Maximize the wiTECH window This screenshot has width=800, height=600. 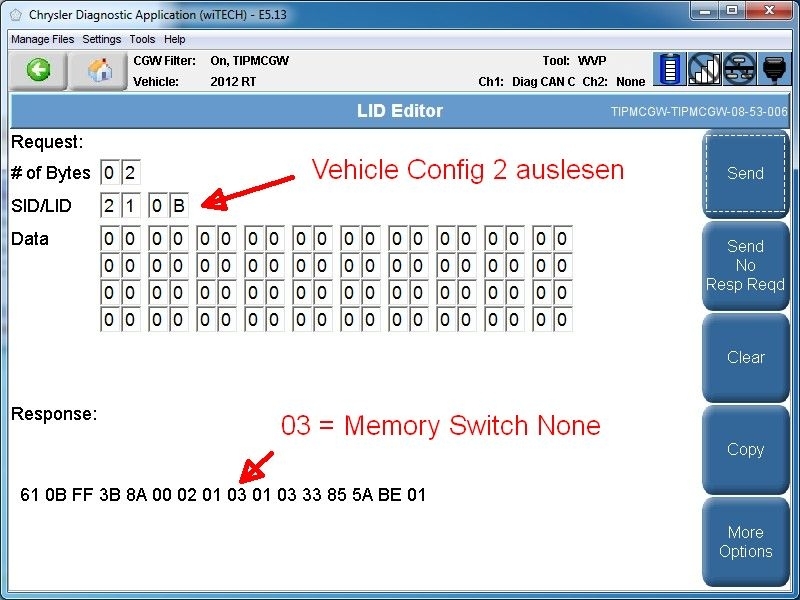(x=732, y=11)
